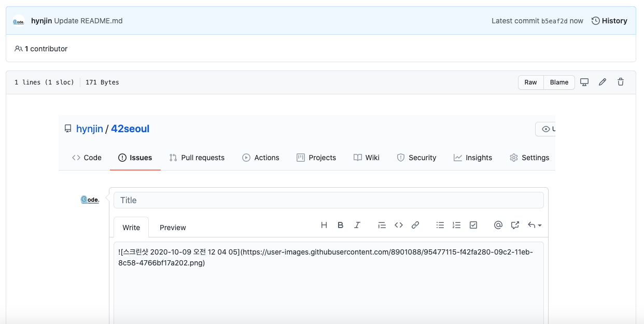644x324 pixels.
Task: Reference an issue or pull request icon
Action: (515, 225)
